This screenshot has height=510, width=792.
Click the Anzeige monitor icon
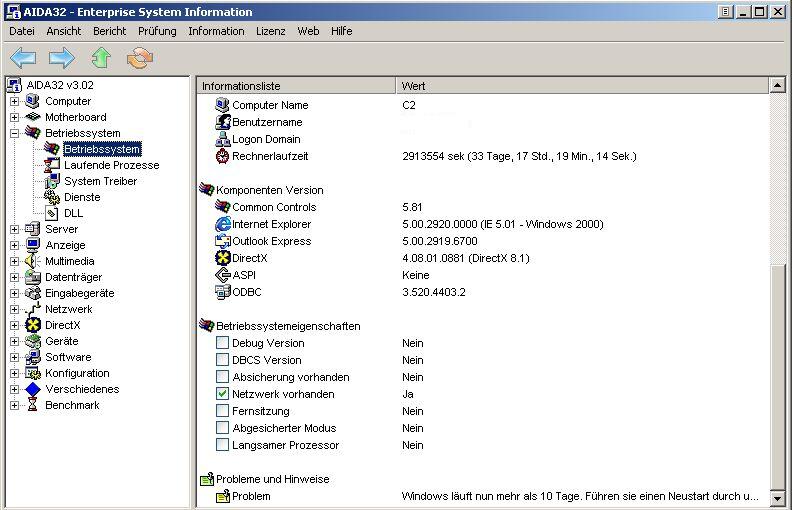click(32, 245)
